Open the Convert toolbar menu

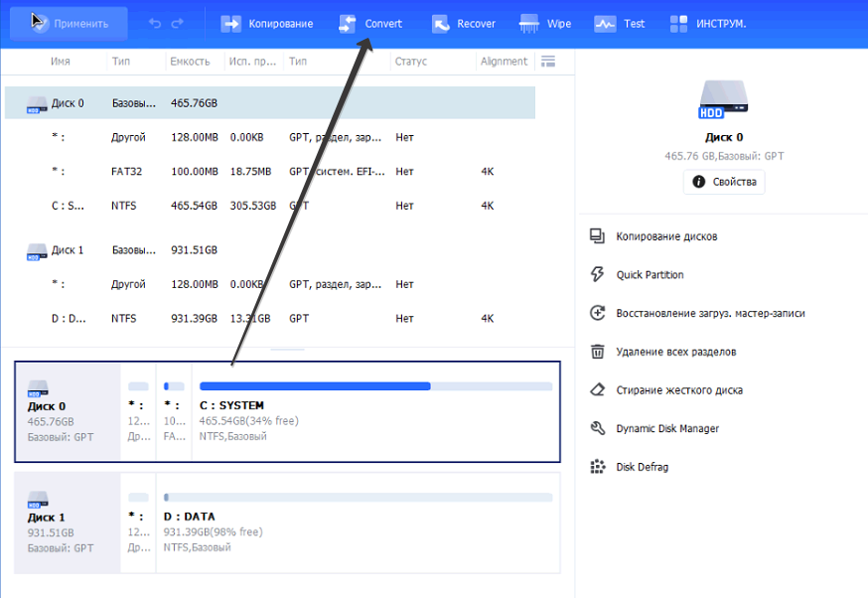pos(370,23)
